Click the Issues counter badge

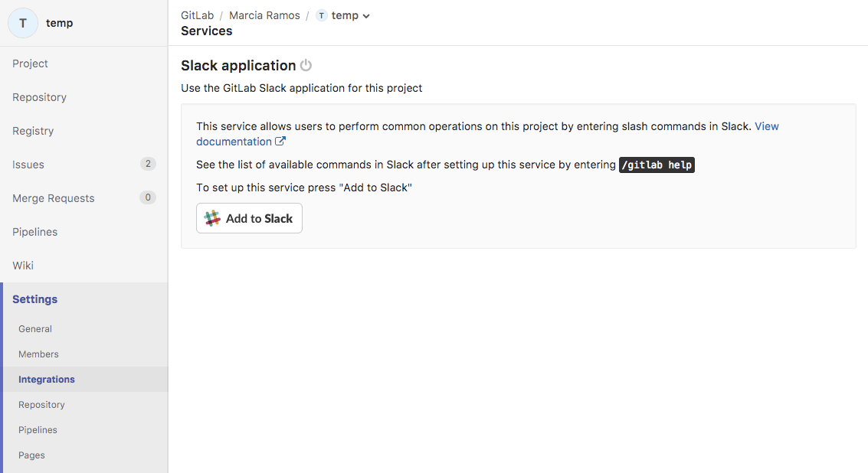tap(146, 164)
